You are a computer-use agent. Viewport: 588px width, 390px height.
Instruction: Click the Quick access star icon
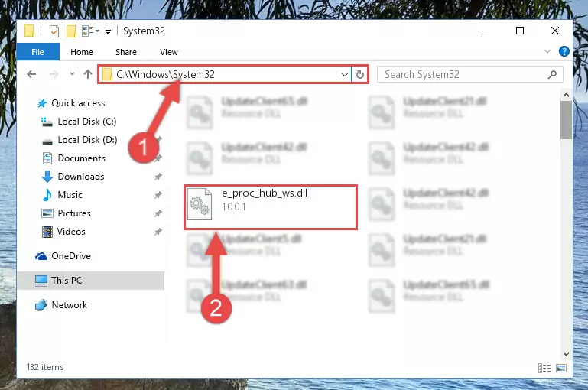click(42, 103)
